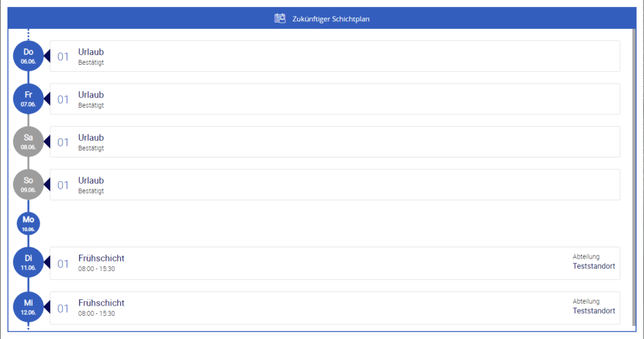The height and width of the screenshot is (339, 644).
Task: Select the Do 06.06. day marker
Action: point(28,56)
